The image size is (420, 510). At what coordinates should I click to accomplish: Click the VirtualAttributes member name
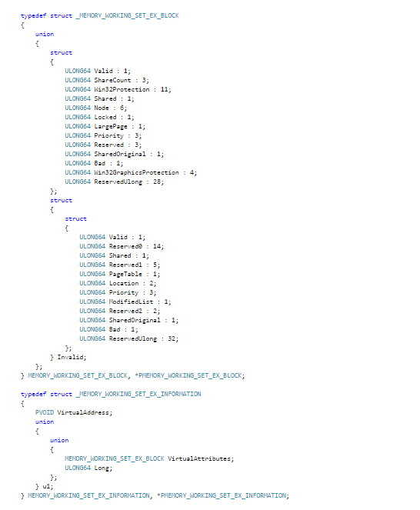(199, 458)
